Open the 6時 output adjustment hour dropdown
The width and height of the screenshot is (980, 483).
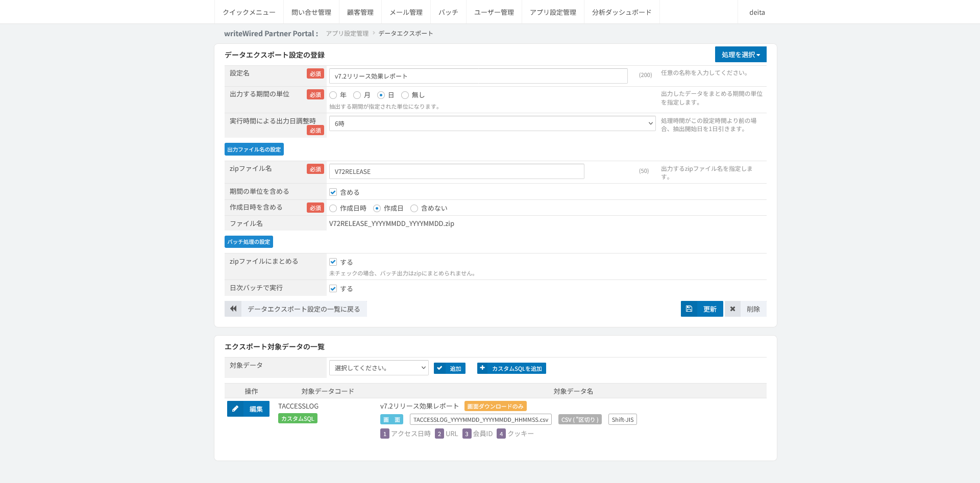click(x=492, y=123)
